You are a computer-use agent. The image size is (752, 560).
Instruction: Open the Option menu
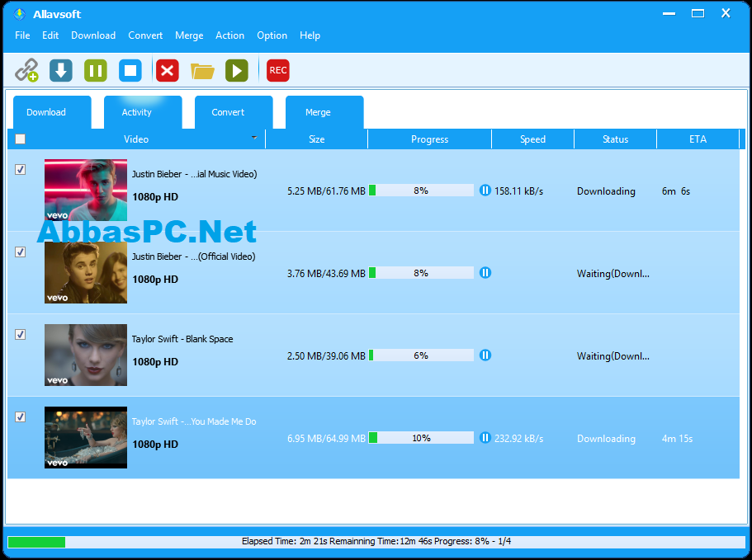click(x=272, y=35)
